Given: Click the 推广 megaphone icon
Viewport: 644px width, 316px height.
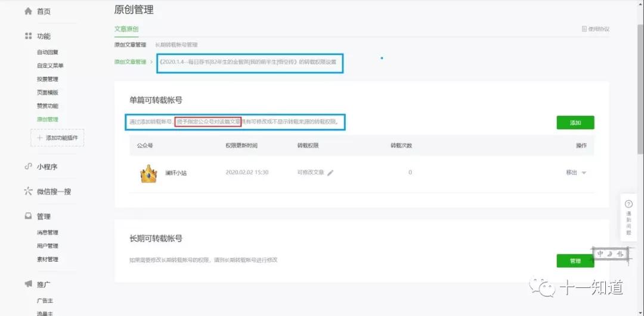Looking at the screenshot, I should 28,284.
